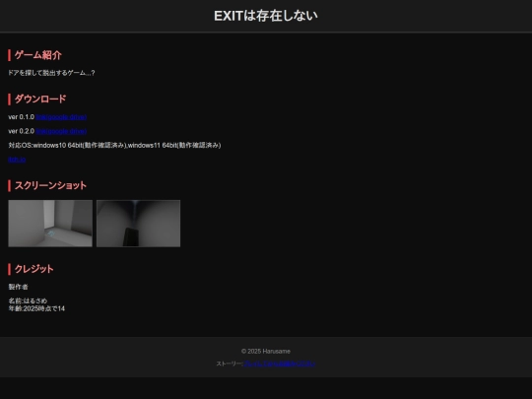Click the page title EXITは存在しない
Screen dimensions: 532x399
click(266, 16)
